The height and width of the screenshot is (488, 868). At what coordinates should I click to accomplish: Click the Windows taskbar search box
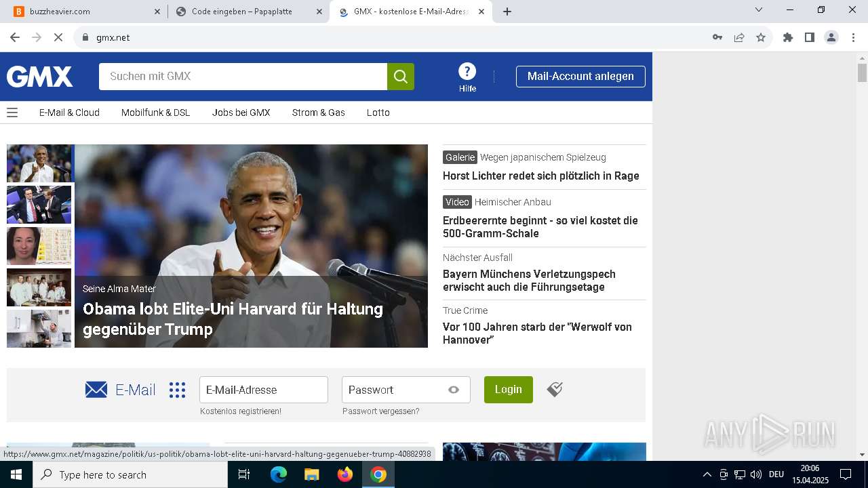(x=130, y=474)
